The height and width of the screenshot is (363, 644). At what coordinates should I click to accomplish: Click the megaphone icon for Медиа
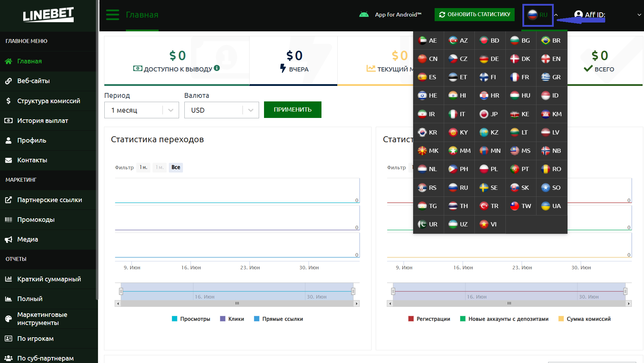click(x=8, y=239)
